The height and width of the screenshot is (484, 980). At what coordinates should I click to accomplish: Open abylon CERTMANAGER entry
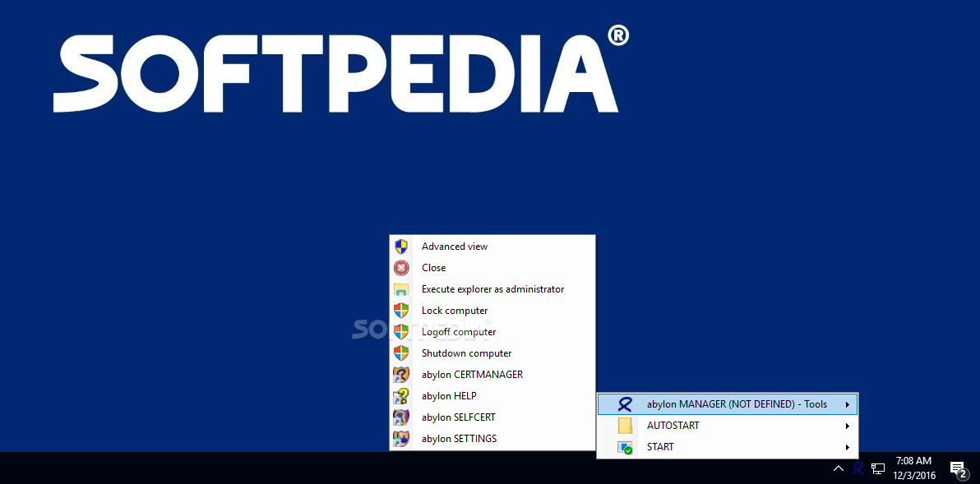pos(492,375)
